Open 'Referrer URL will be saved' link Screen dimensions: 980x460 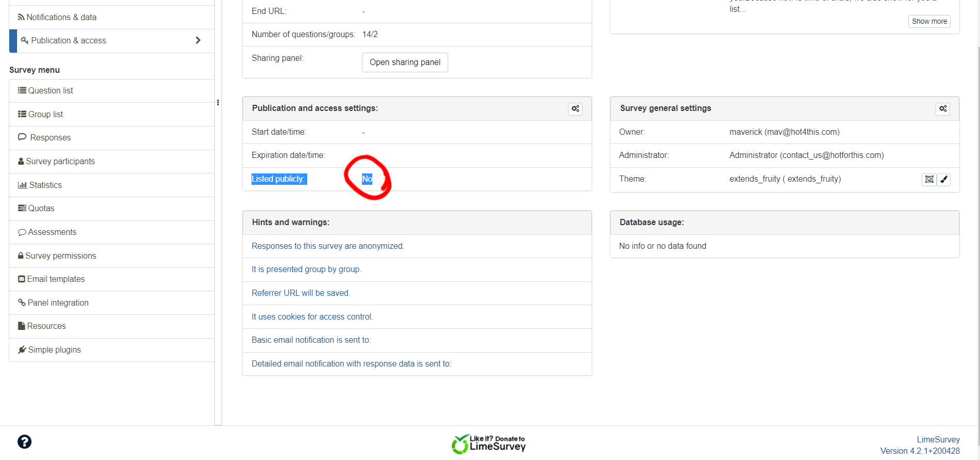click(x=301, y=293)
